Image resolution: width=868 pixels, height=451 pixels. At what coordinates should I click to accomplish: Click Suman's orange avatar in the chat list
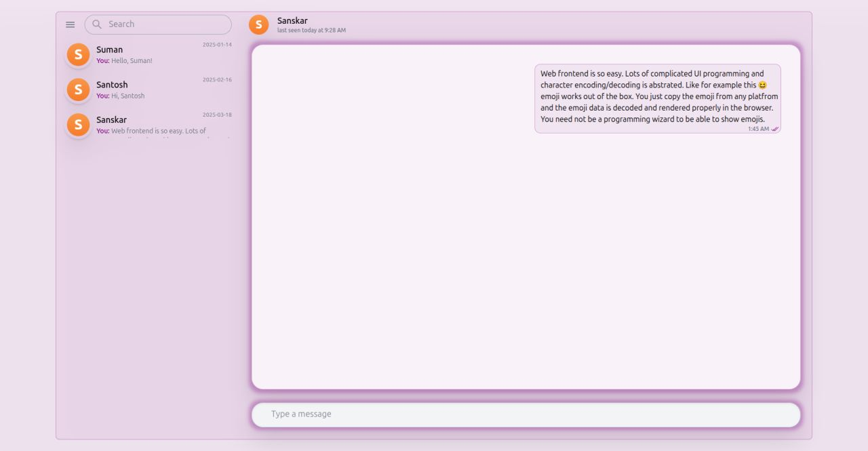tap(78, 54)
